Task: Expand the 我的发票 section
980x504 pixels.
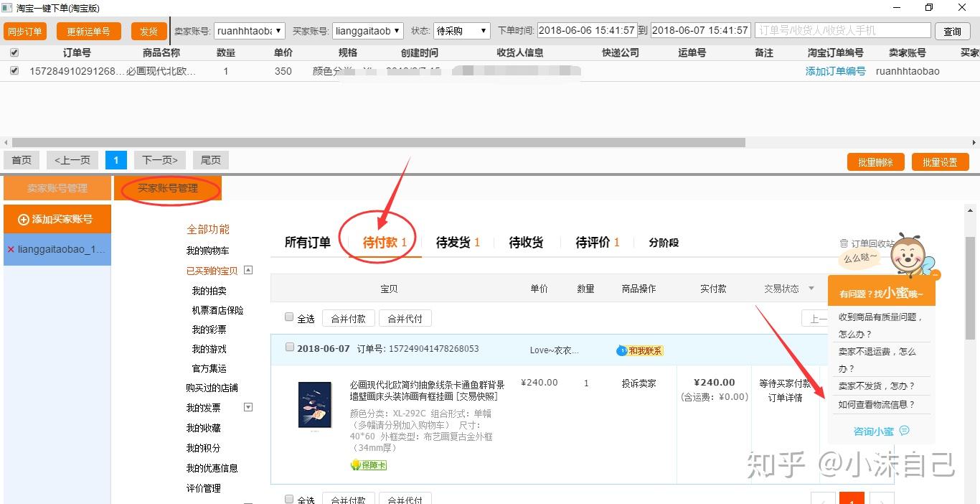Action: click(x=248, y=407)
